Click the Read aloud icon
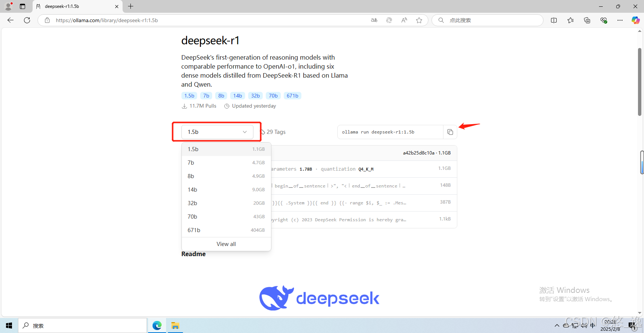644x333 pixels. [x=404, y=20]
